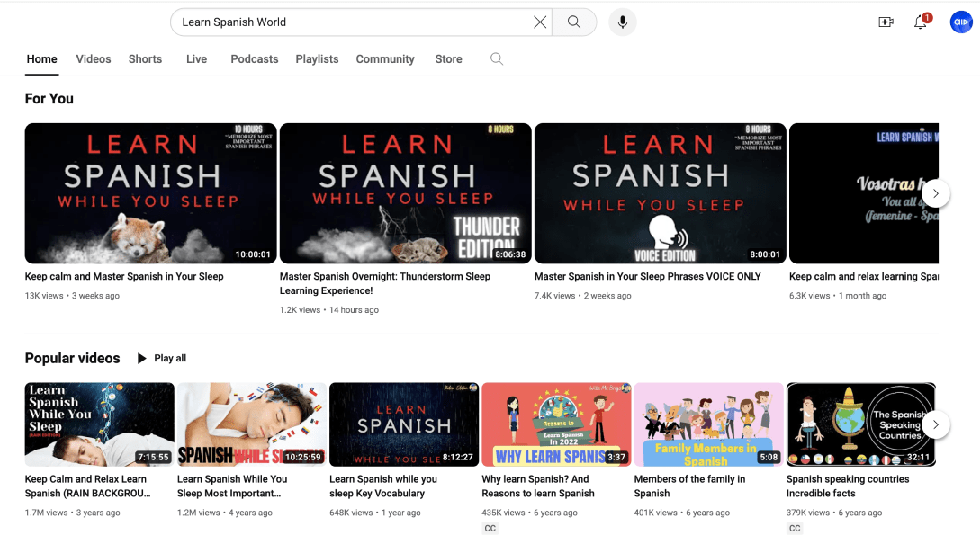Switch to the Home tab
Image resolution: width=980 pixels, height=544 pixels.
tap(42, 58)
